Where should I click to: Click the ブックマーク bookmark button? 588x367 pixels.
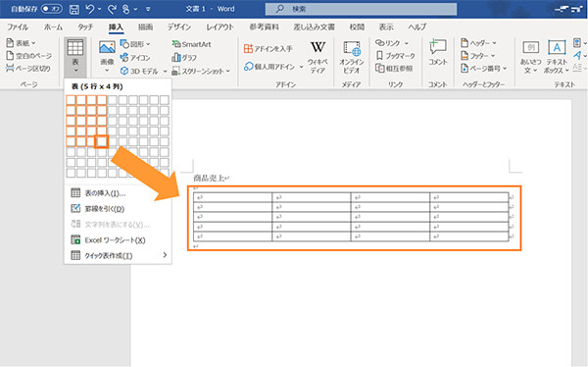[x=396, y=56]
